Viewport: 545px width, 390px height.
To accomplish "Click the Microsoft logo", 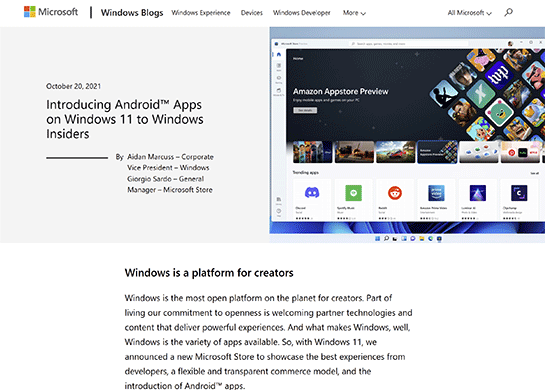I will [x=51, y=12].
